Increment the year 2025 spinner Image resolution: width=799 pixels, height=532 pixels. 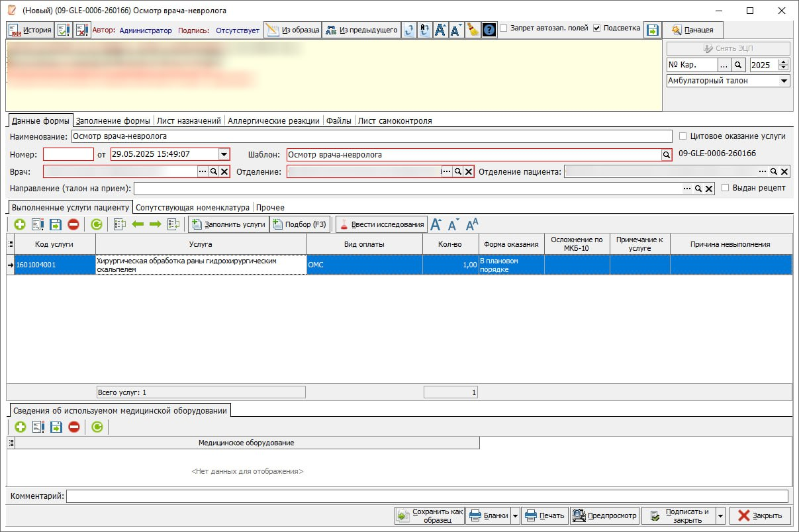[x=784, y=62]
